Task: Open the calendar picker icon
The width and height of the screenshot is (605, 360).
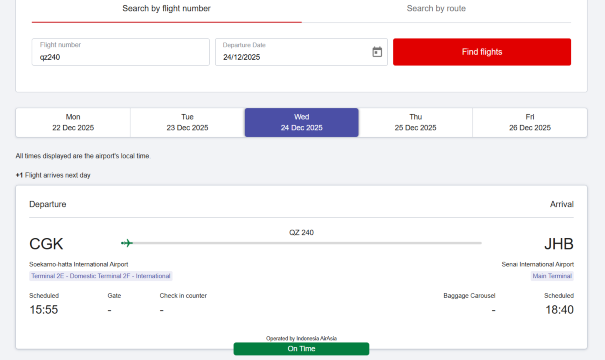Action: coord(377,52)
